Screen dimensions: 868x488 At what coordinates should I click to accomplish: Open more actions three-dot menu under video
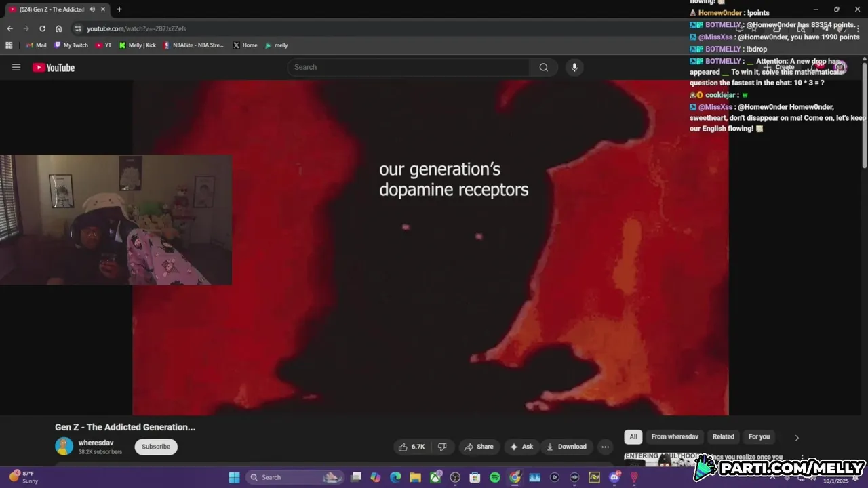(x=605, y=447)
